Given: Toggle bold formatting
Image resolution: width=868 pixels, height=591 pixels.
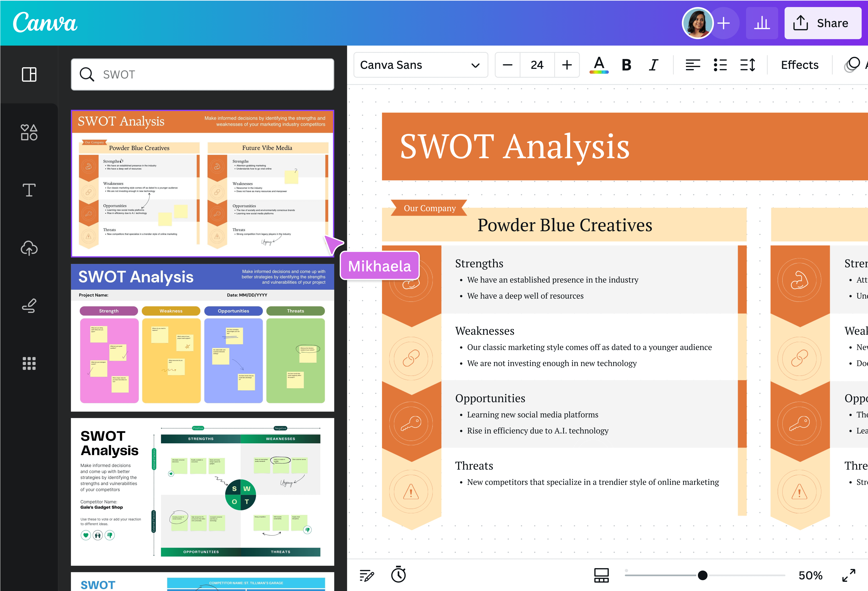Looking at the screenshot, I should [626, 65].
